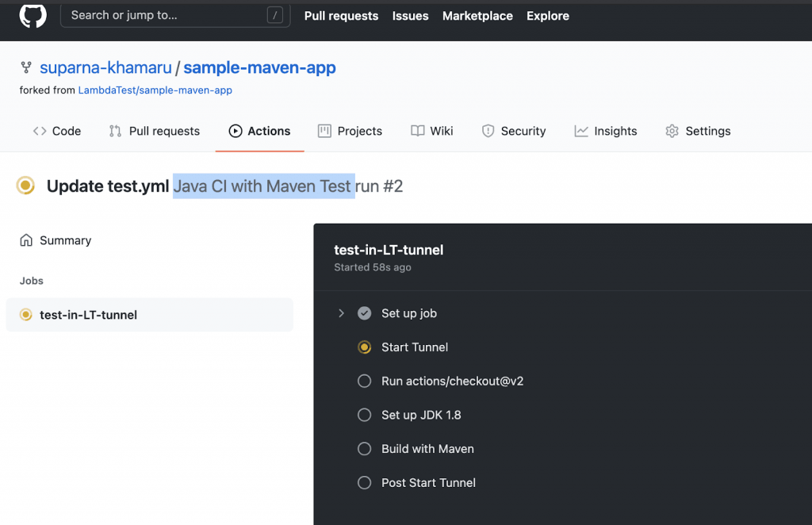Open Marketplace from the top navigation
Image resolution: width=812 pixels, height=525 pixels.
477,16
